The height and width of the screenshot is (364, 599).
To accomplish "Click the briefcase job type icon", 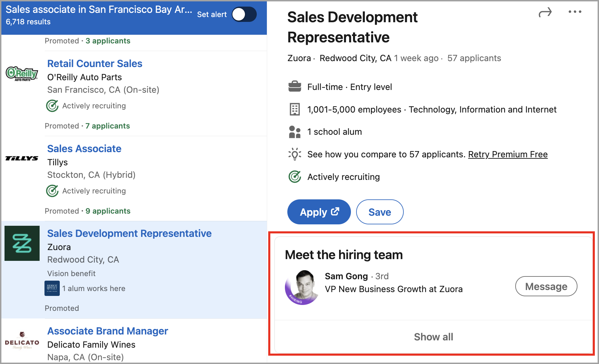I will 295,86.
